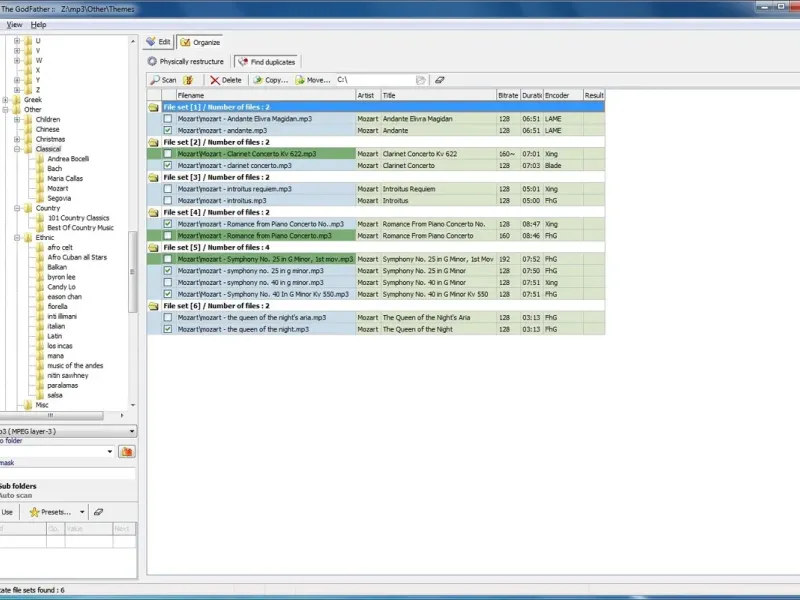Click the File set [4] folder icon
This screenshot has height=600, width=800.
click(154, 212)
